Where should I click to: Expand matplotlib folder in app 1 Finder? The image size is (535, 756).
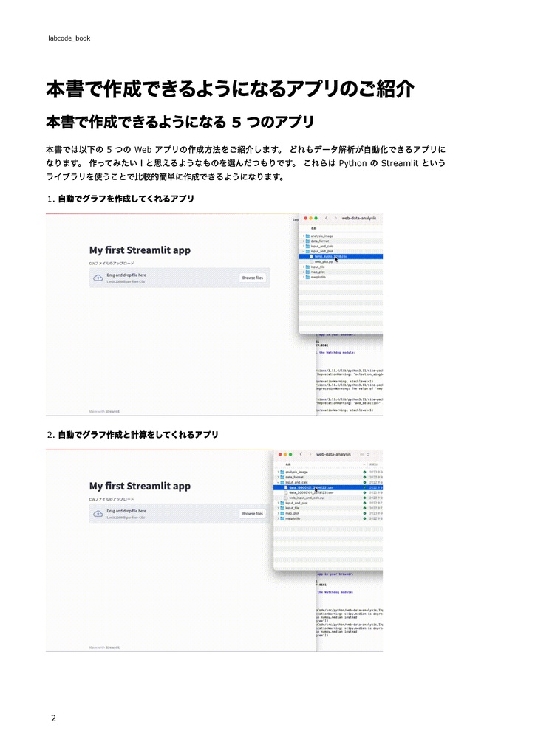[304, 278]
